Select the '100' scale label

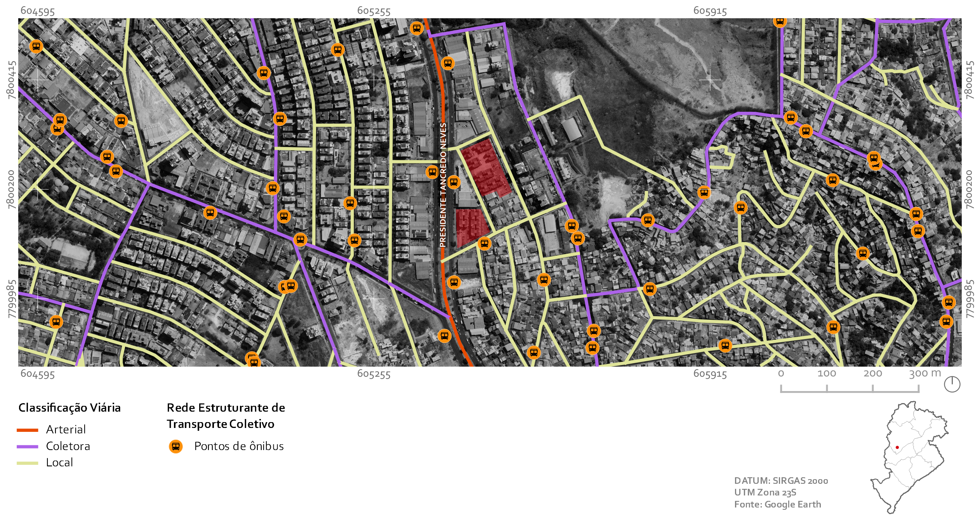[x=827, y=374]
